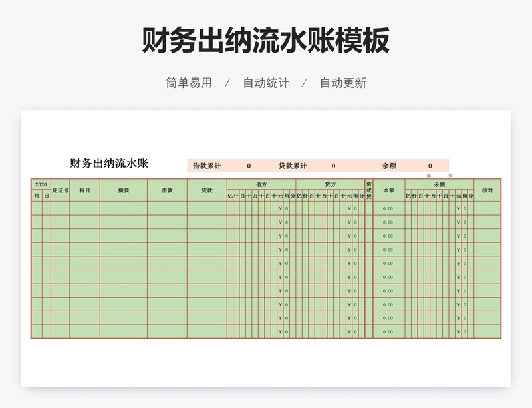Image resolution: width=532 pixels, height=408 pixels.
Task: Click the 2020 year header cell
Action: point(41,184)
